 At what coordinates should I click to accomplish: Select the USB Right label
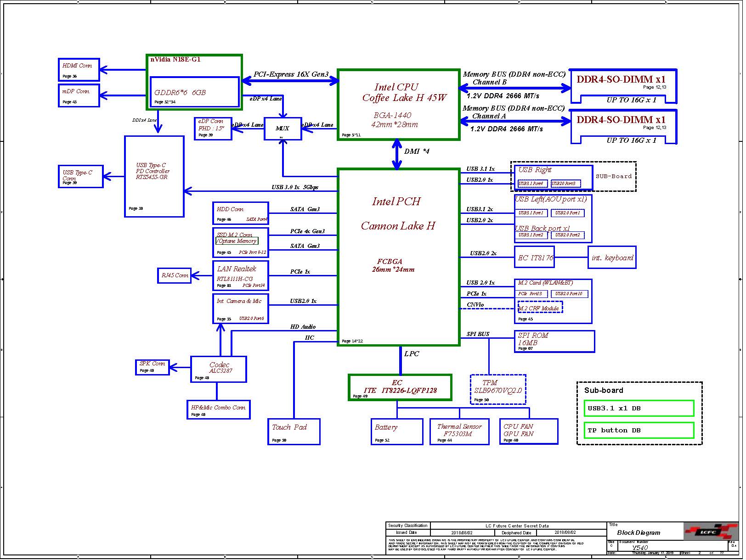coord(535,170)
